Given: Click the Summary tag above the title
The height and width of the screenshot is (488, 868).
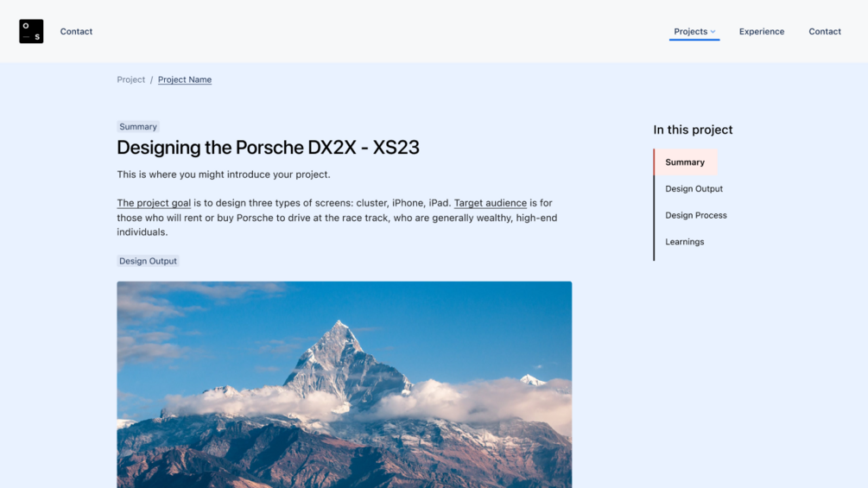Looking at the screenshot, I should coord(138,127).
